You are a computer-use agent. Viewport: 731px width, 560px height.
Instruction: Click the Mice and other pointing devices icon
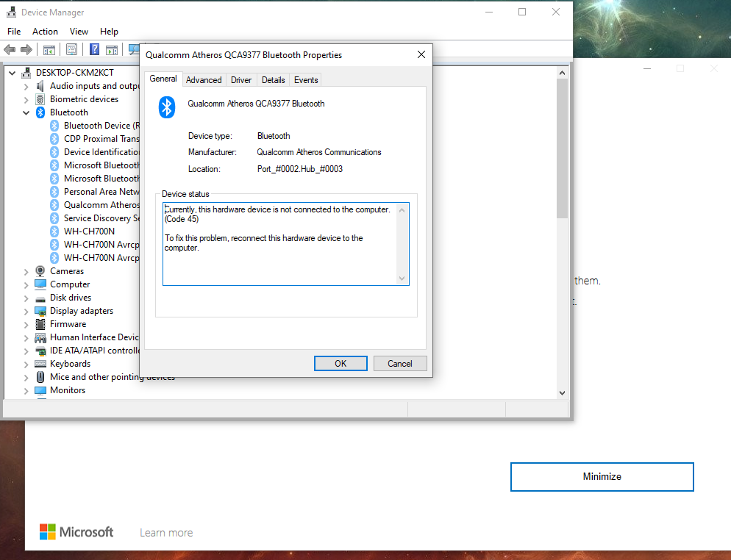pyautogui.click(x=40, y=376)
